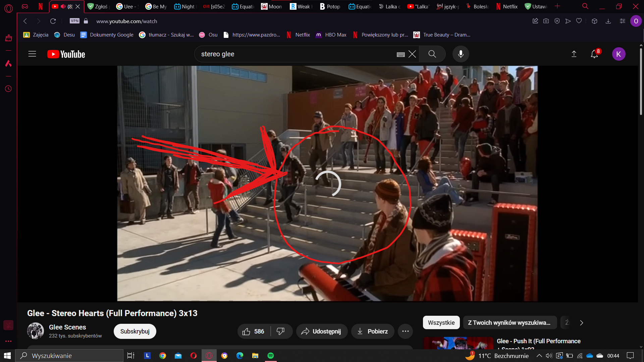
Task: Open YouTube notifications bell
Action: 594,54
